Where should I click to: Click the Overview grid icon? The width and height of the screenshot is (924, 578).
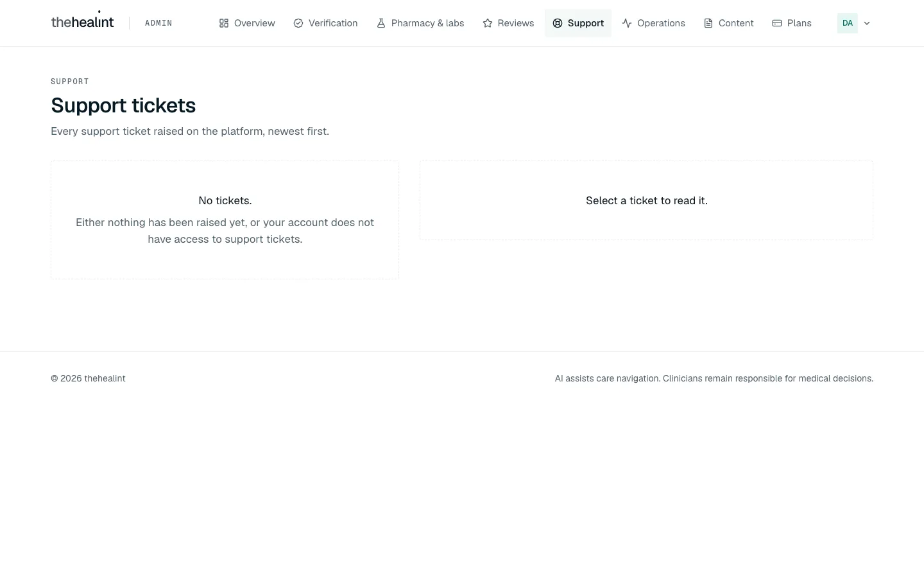(x=224, y=23)
